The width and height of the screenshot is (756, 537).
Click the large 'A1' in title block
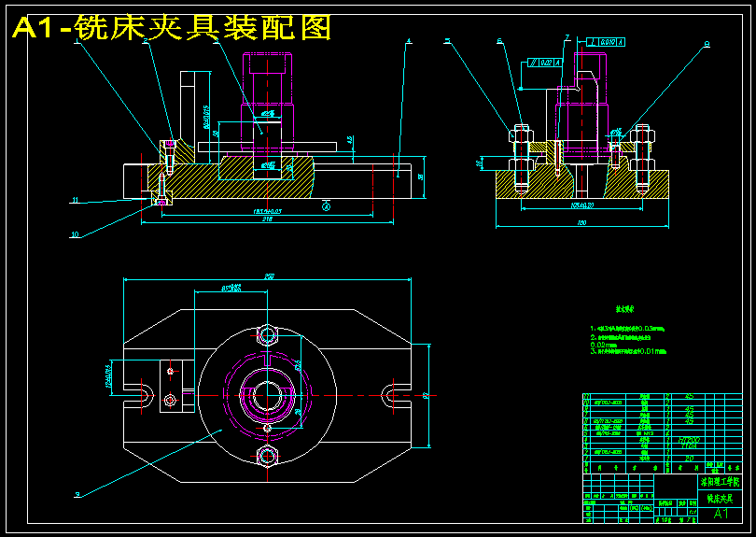tap(721, 514)
